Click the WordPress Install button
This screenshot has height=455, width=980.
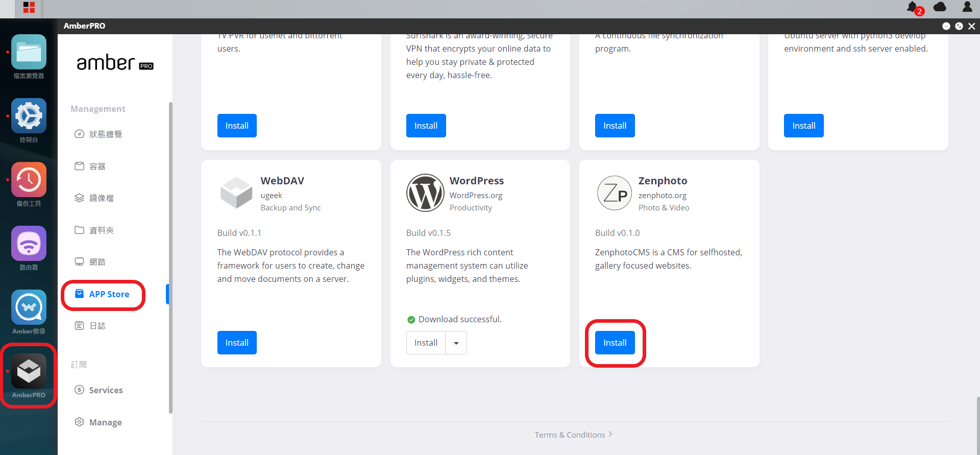coord(426,343)
